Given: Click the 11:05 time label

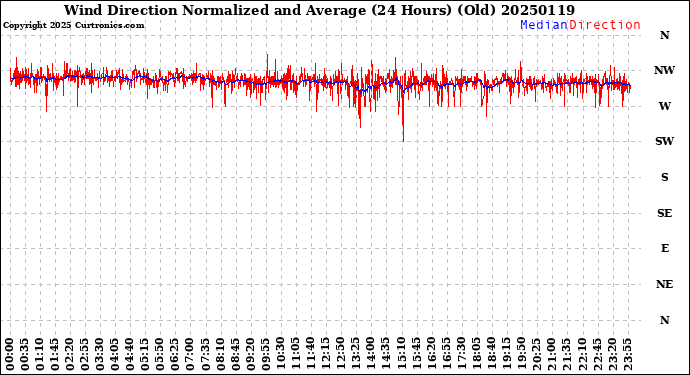Looking at the screenshot, I should point(296,354).
